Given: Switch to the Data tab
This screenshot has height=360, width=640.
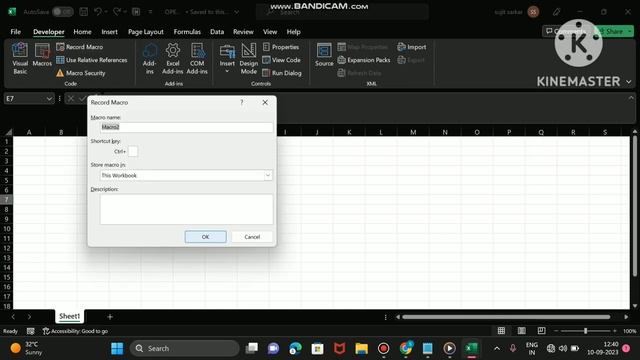Looking at the screenshot, I should pos(217,32).
